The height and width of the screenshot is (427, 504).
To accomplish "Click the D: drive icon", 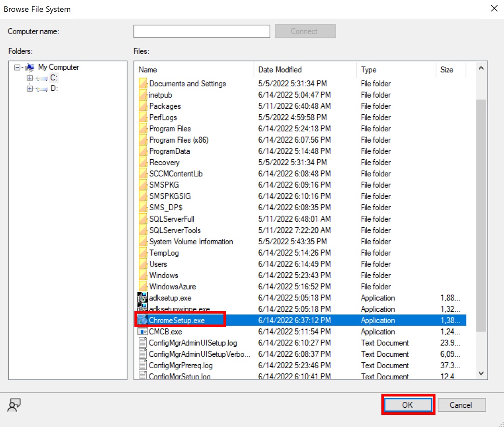I will (42, 89).
